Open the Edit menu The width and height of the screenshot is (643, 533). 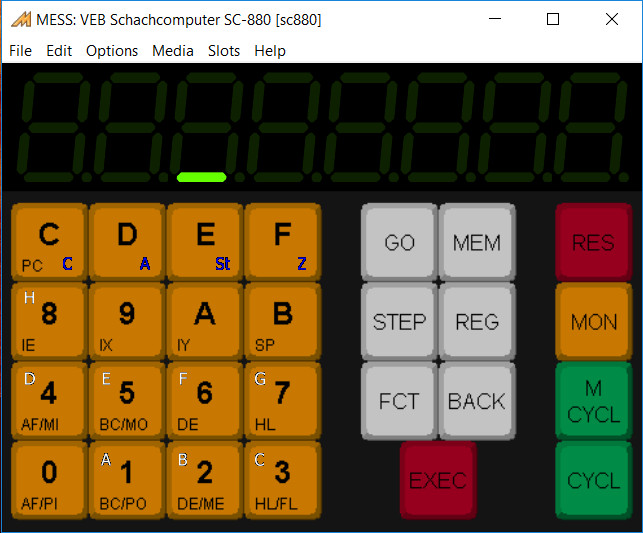(x=59, y=51)
